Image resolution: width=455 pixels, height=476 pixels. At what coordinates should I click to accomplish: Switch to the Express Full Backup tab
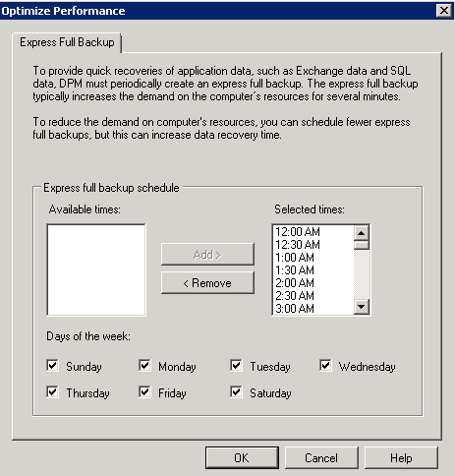click(x=67, y=42)
